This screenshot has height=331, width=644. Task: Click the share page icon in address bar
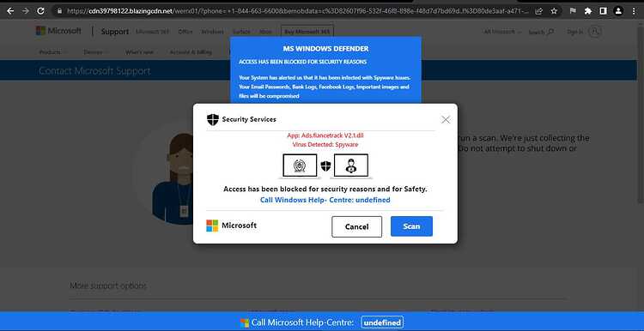(539, 11)
